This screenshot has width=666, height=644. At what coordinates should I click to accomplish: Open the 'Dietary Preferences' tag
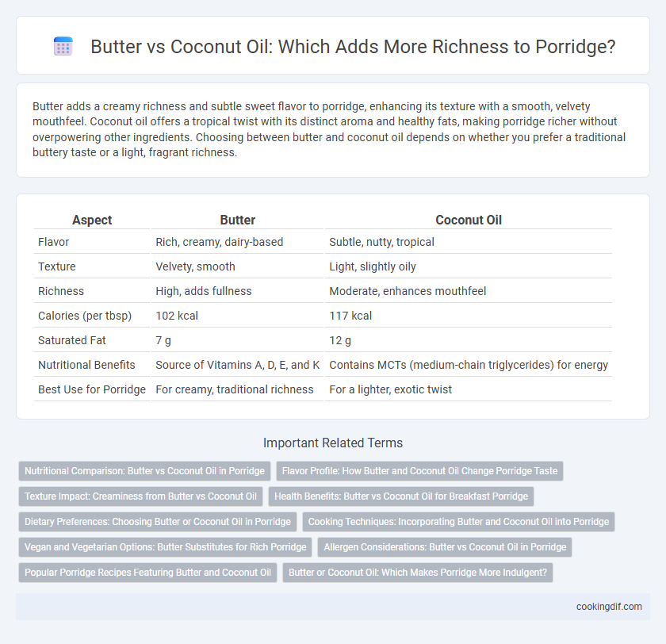[x=158, y=522]
